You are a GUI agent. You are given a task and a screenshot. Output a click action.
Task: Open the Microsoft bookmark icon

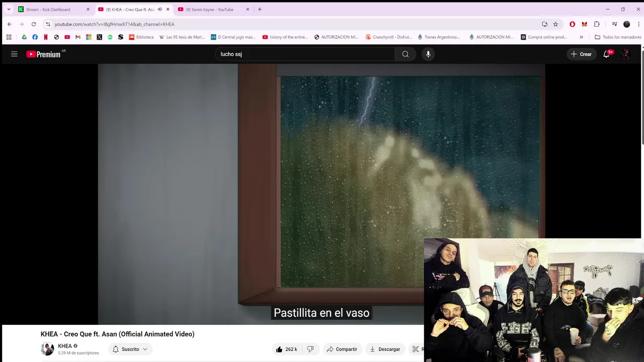point(89,37)
